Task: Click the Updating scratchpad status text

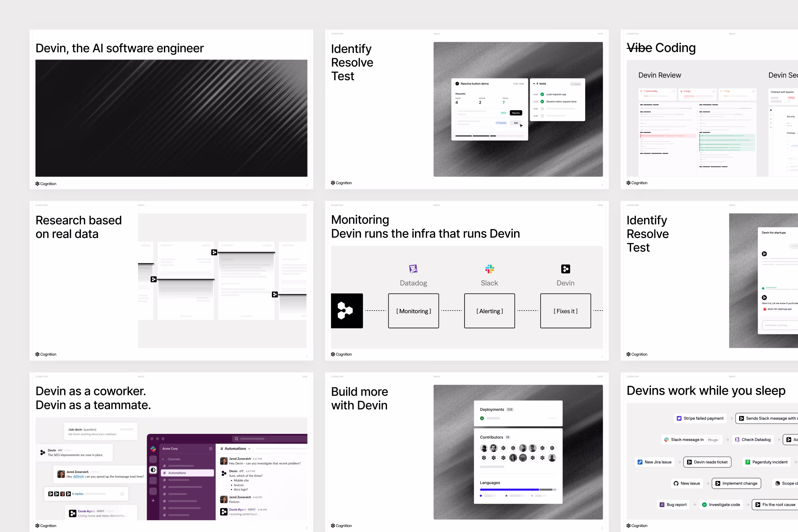Action: click(244, 514)
